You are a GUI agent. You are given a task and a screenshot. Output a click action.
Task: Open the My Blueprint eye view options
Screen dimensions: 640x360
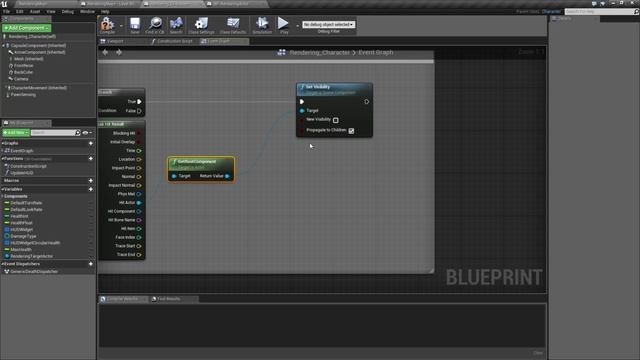pyautogui.click(x=87, y=133)
